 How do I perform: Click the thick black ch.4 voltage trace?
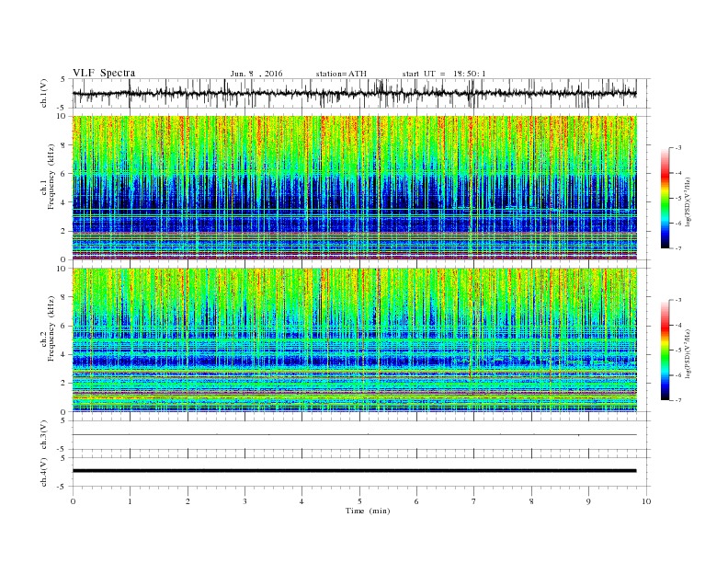[x=354, y=471]
